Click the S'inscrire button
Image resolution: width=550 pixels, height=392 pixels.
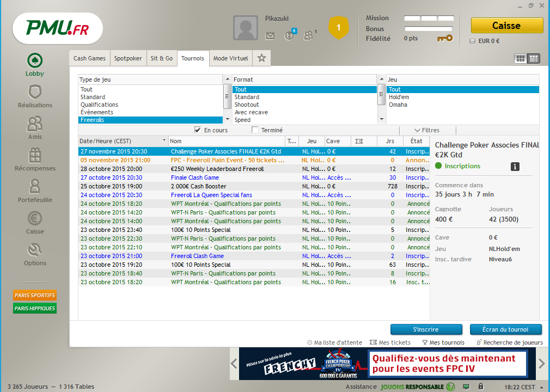(426, 329)
